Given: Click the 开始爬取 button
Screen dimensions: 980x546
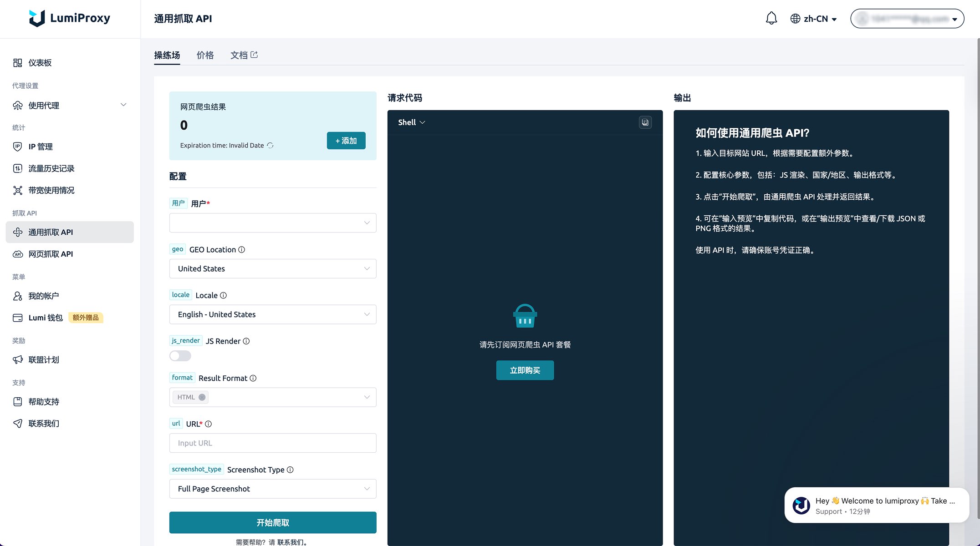Looking at the screenshot, I should pyautogui.click(x=273, y=522).
